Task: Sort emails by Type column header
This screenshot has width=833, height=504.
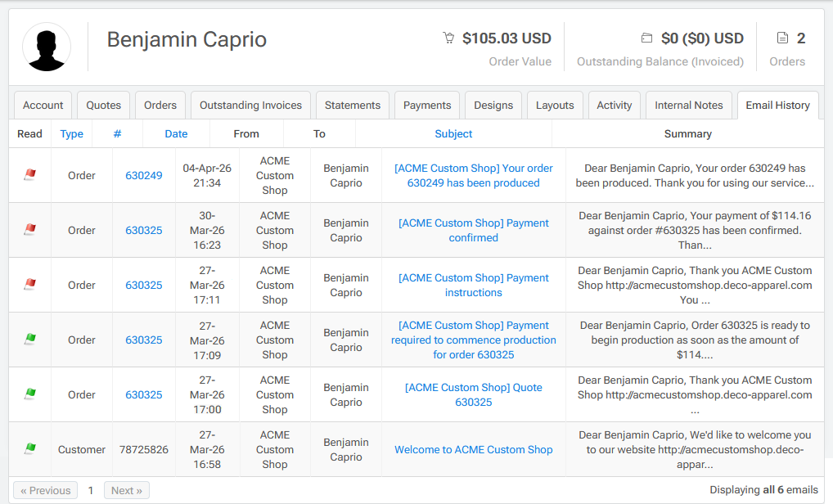Action: (71, 133)
